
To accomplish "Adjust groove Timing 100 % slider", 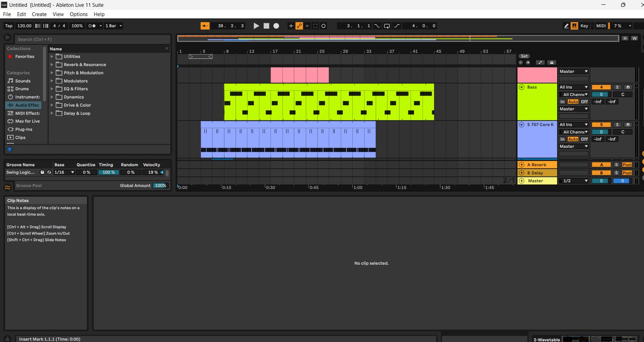I will (109, 172).
